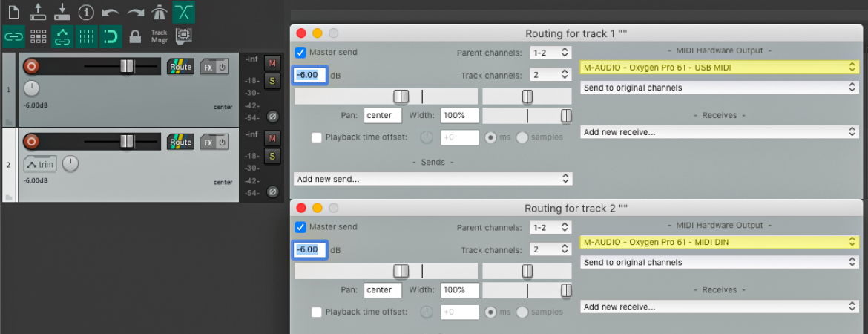868x334 pixels.
Task: Toggle auto-crossfade icon in toolbar
Action: tap(184, 12)
